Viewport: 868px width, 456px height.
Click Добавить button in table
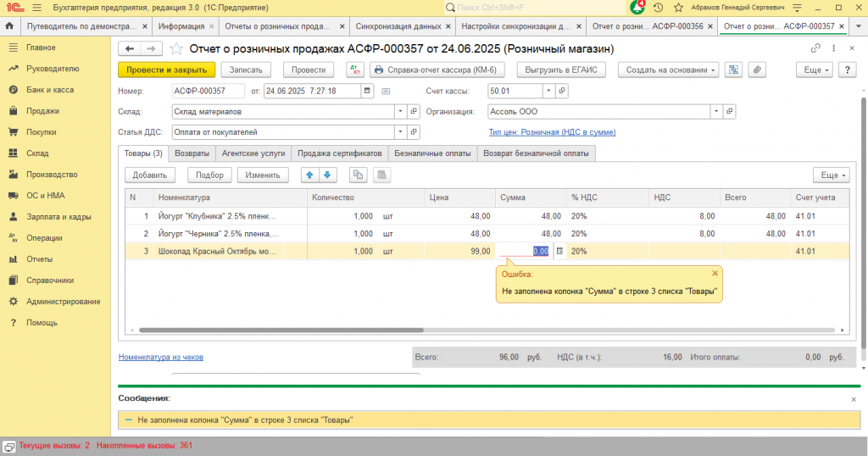coord(149,175)
